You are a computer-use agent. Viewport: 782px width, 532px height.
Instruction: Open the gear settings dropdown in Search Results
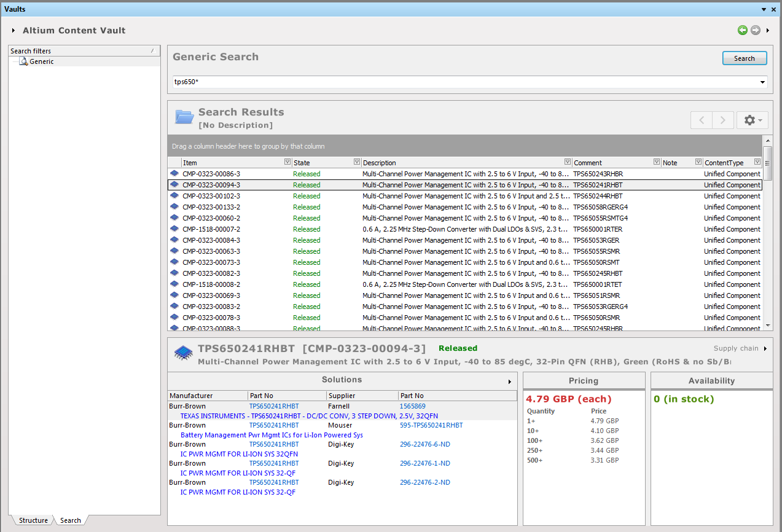752,120
